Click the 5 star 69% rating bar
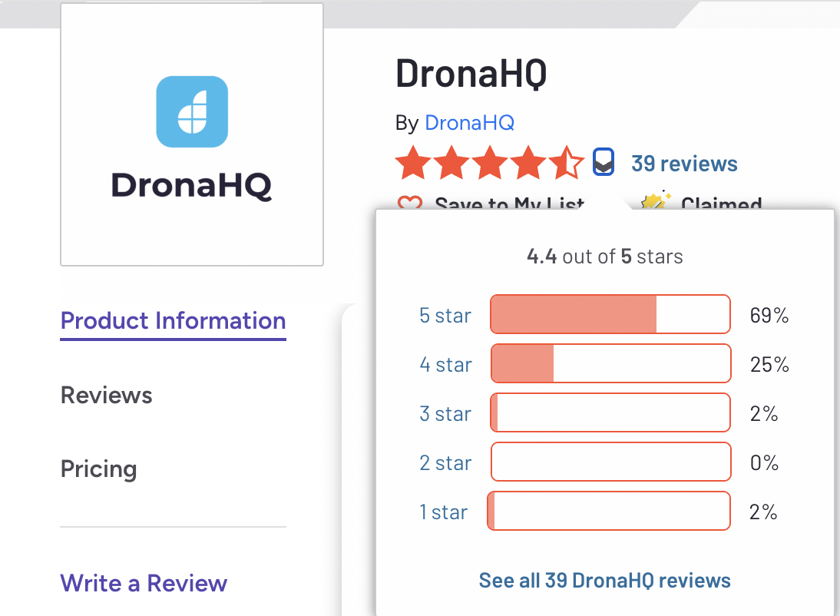 click(x=610, y=315)
